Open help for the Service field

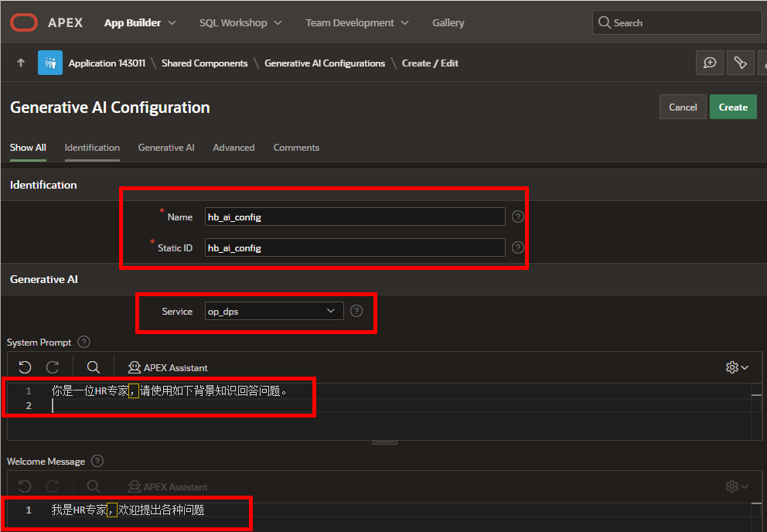(356, 311)
